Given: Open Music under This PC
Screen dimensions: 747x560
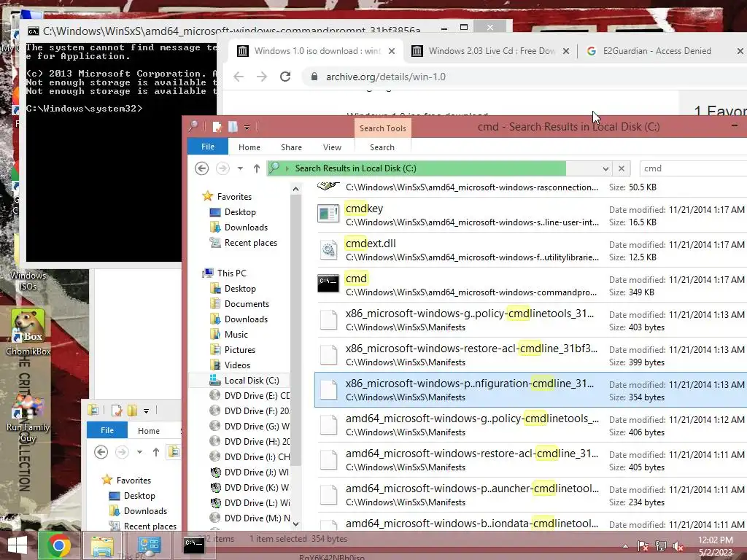Looking at the screenshot, I should [x=236, y=334].
